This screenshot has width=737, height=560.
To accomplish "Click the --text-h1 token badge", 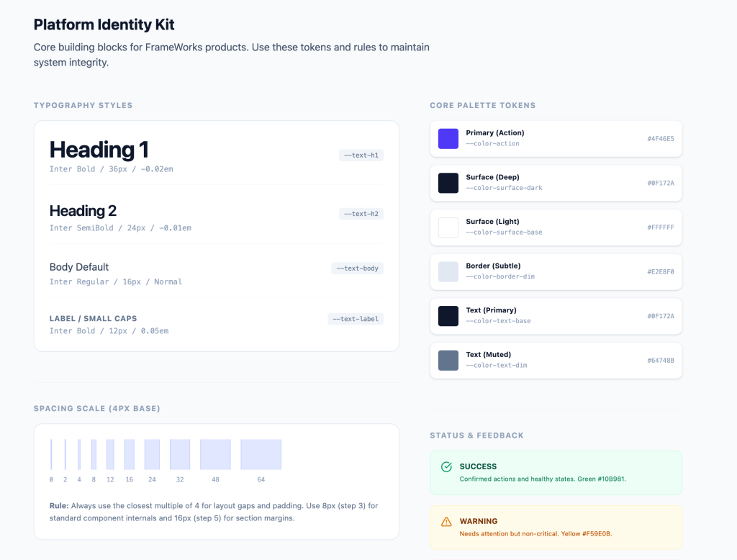I will (361, 155).
